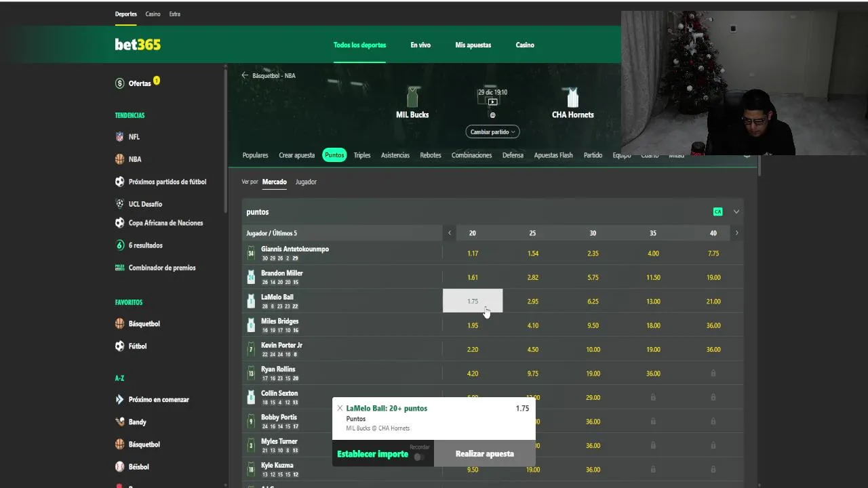Click Collin Sexton player name
868x488 pixels.
(279, 393)
